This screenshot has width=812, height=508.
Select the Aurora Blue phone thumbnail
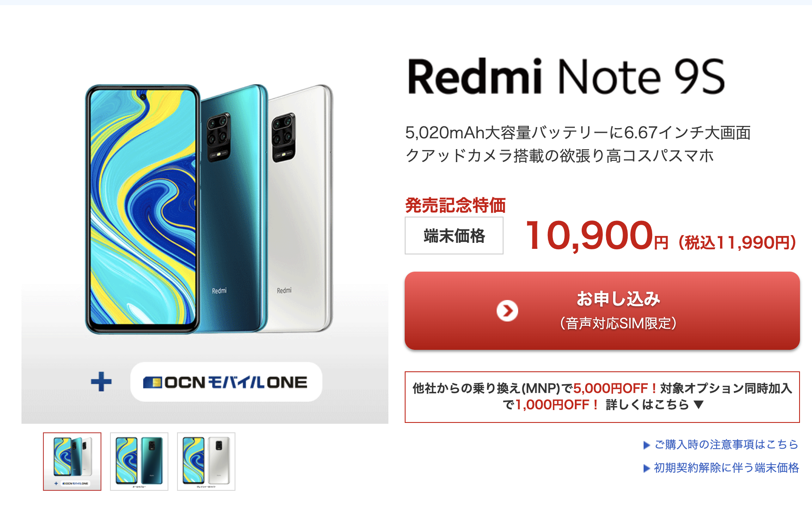(139, 461)
